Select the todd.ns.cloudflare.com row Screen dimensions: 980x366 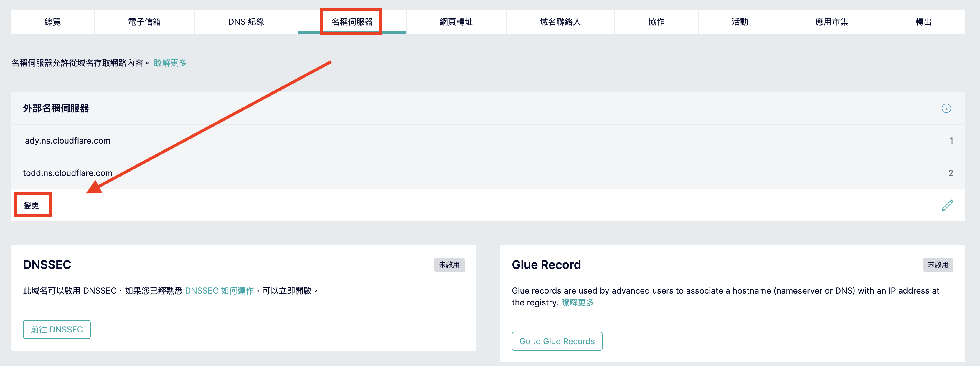coord(68,173)
